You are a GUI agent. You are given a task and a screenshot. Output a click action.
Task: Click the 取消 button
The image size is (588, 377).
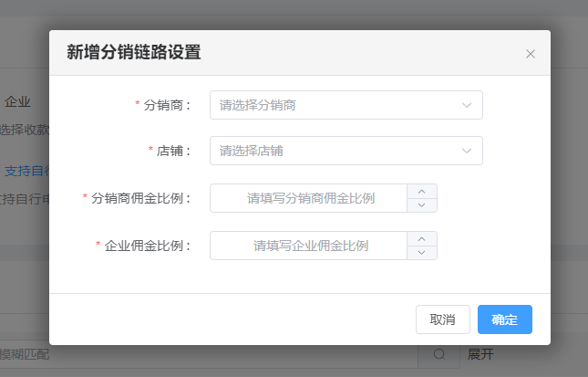[443, 319]
